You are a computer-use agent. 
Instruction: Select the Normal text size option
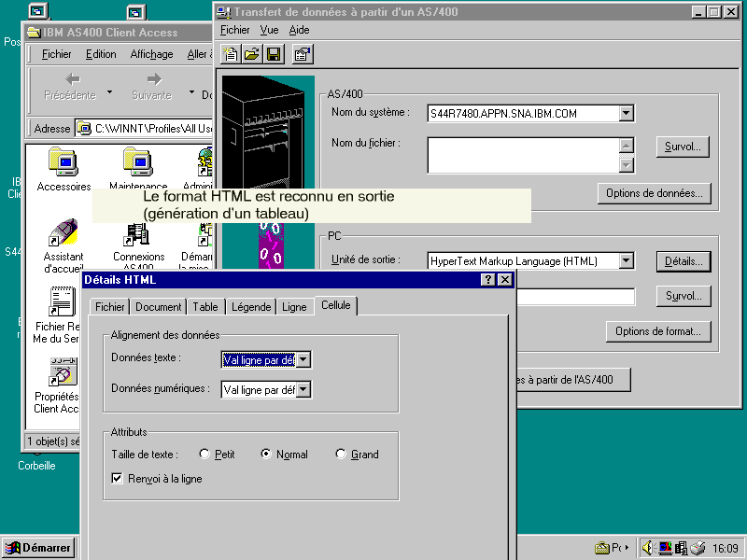click(266, 454)
